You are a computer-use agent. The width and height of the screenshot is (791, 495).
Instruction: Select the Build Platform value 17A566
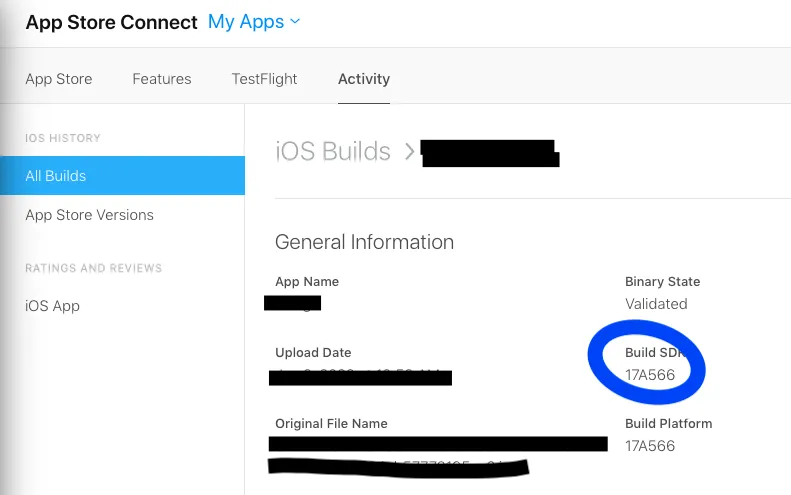pyautogui.click(x=650, y=445)
